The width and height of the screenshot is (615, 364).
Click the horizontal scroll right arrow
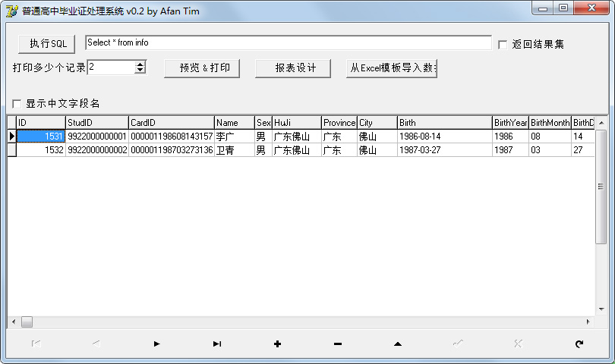(x=588, y=322)
